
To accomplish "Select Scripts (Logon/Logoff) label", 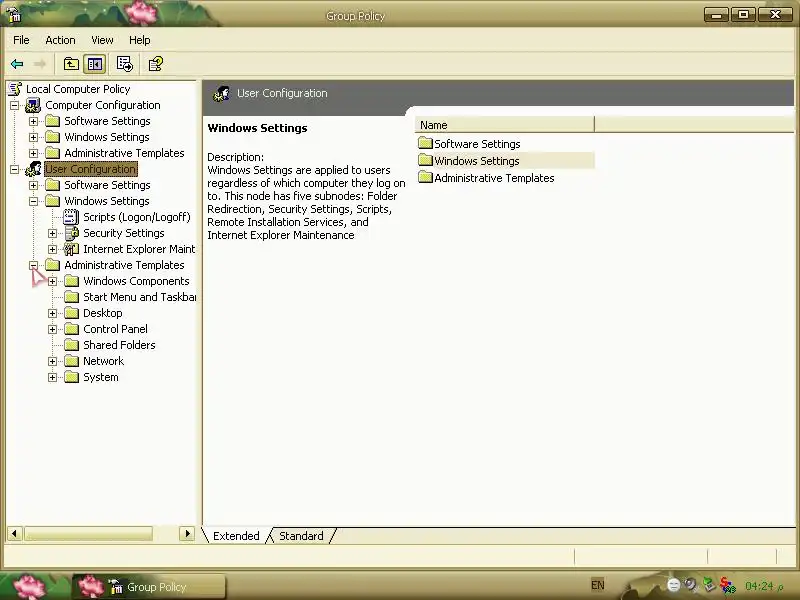I will 137,217.
